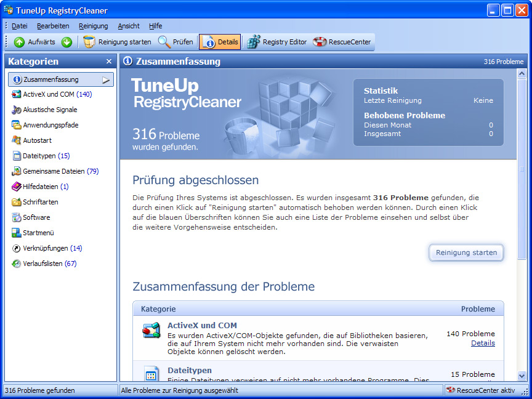Click the Aufwärts toolbar label
Image resolution: width=532 pixels, height=399 pixels.
[x=41, y=42]
